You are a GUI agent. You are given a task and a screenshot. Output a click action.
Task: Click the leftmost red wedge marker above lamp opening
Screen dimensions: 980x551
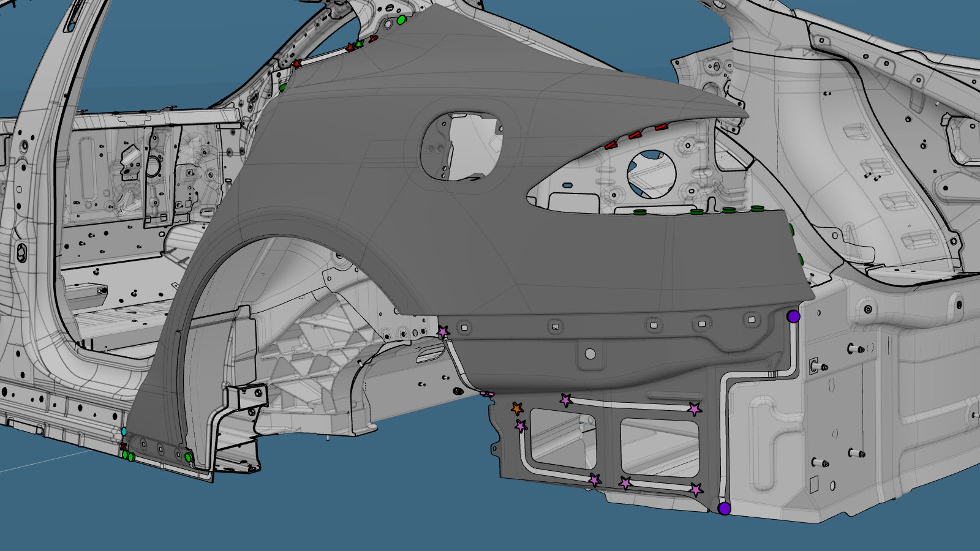click(611, 146)
